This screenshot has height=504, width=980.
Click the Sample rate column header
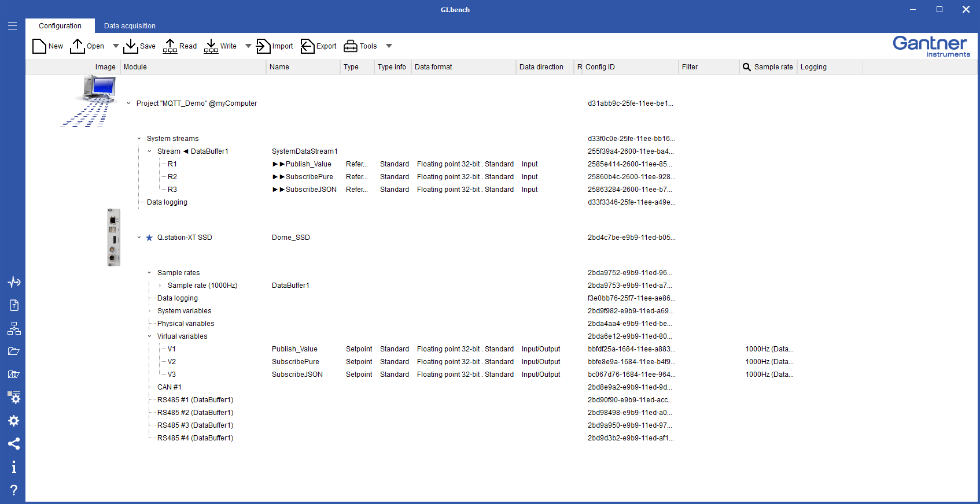[773, 67]
